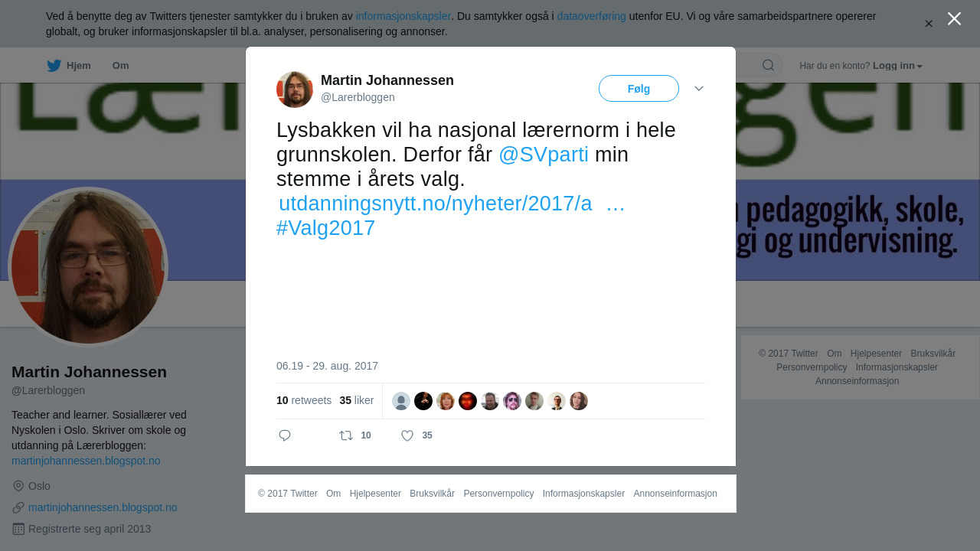View the 35 liker list
Viewport: 980px width, 551px height.
click(x=357, y=400)
